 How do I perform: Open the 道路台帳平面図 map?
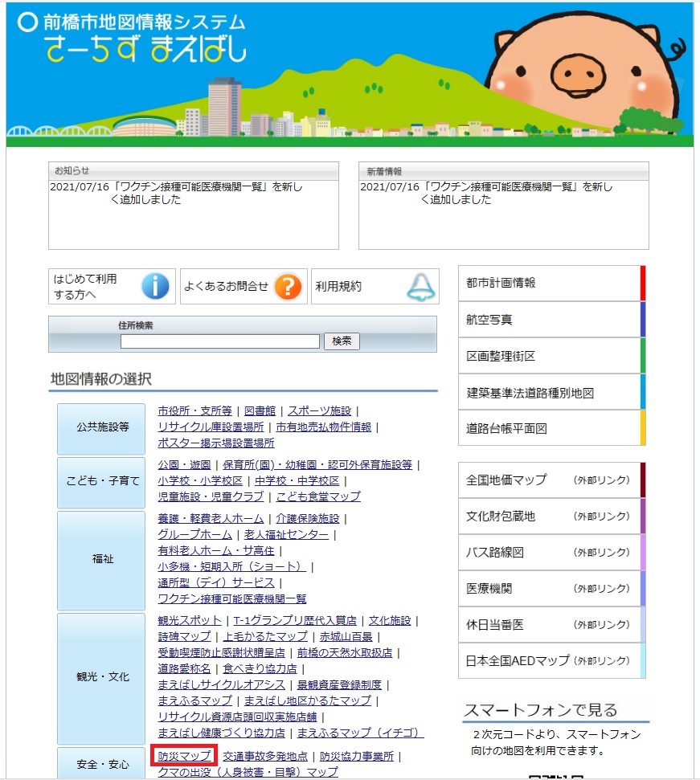pos(551,429)
